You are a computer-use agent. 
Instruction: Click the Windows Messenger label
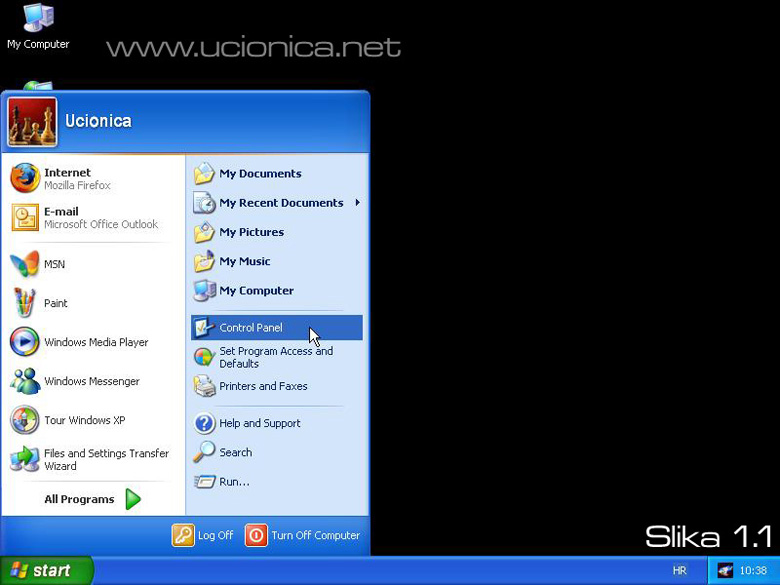tap(92, 381)
